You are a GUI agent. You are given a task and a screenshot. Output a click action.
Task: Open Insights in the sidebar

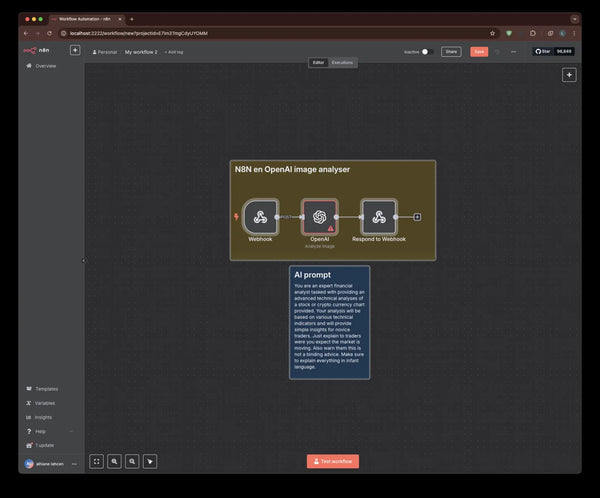point(39,417)
